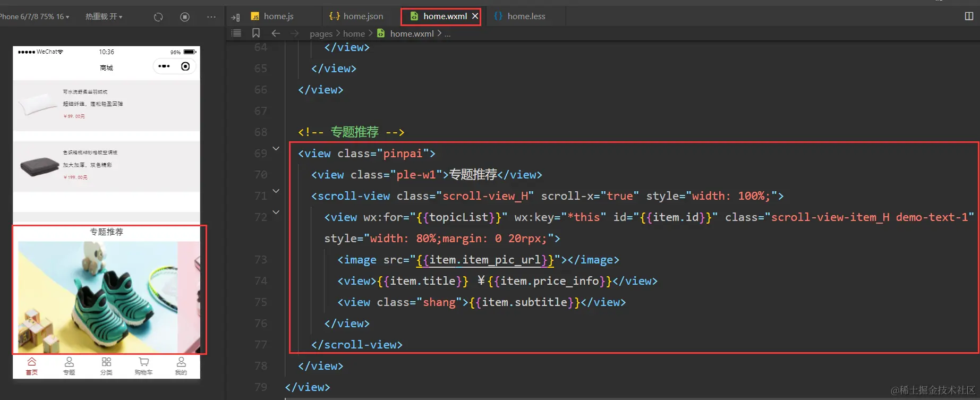Switch to the home.js tab
The height and width of the screenshot is (400, 980).
click(272, 16)
